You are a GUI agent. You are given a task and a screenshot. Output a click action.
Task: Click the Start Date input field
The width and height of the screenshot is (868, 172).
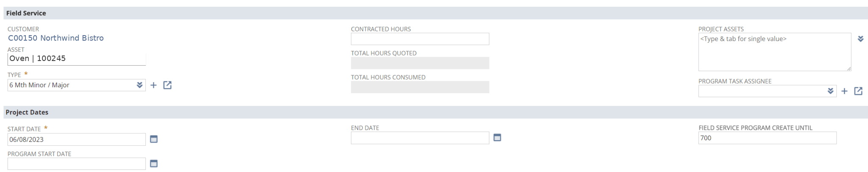(x=76, y=139)
